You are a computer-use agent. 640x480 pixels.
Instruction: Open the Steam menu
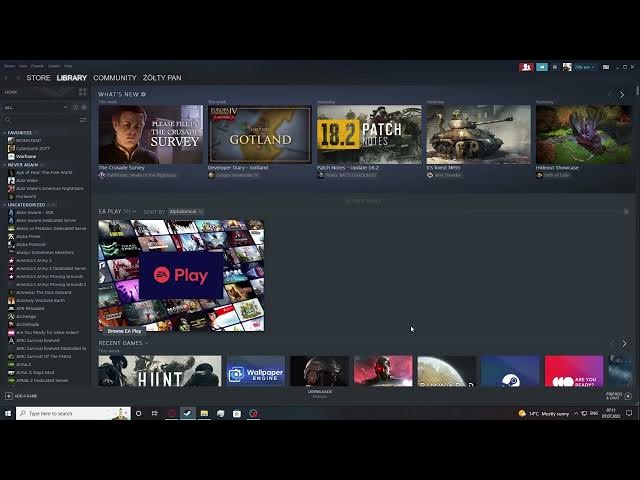[9, 66]
